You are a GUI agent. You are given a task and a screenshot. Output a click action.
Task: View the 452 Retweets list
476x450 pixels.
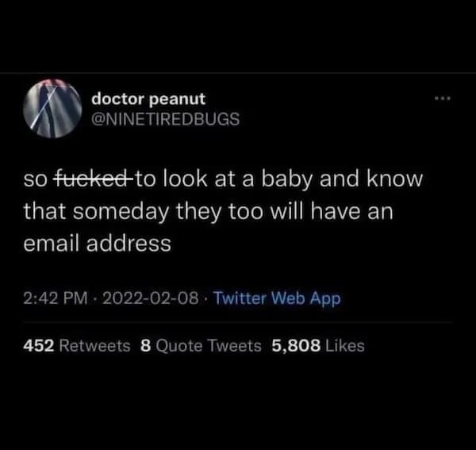pyautogui.click(x=87, y=345)
